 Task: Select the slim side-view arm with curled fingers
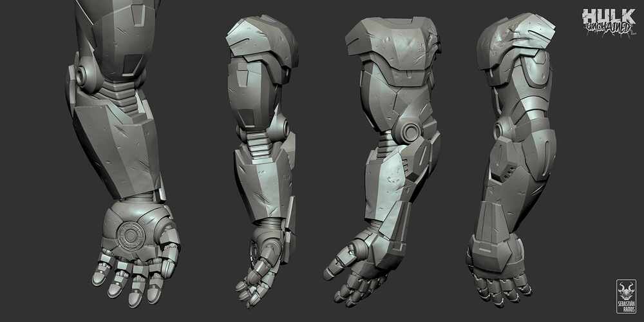[x=263, y=160]
